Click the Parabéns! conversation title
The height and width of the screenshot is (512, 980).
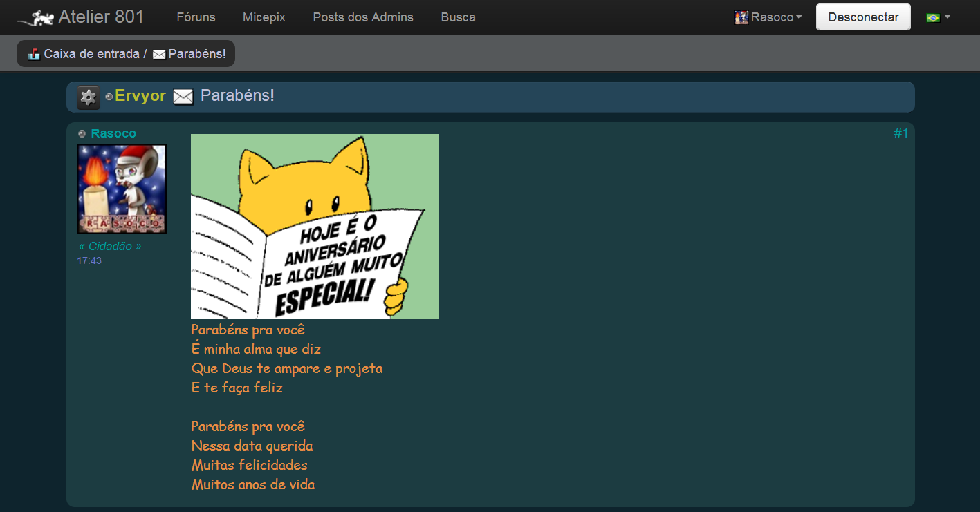pyautogui.click(x=237, y=95)
